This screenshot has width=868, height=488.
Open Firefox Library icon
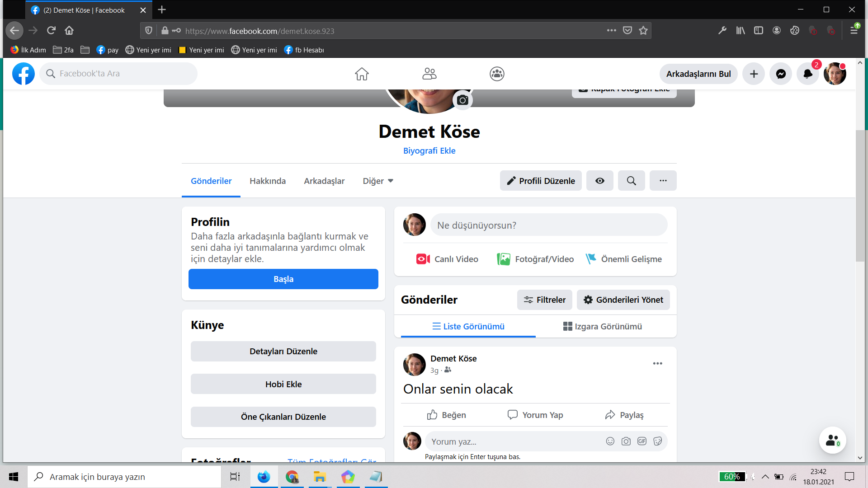click(x=741, y=31)
